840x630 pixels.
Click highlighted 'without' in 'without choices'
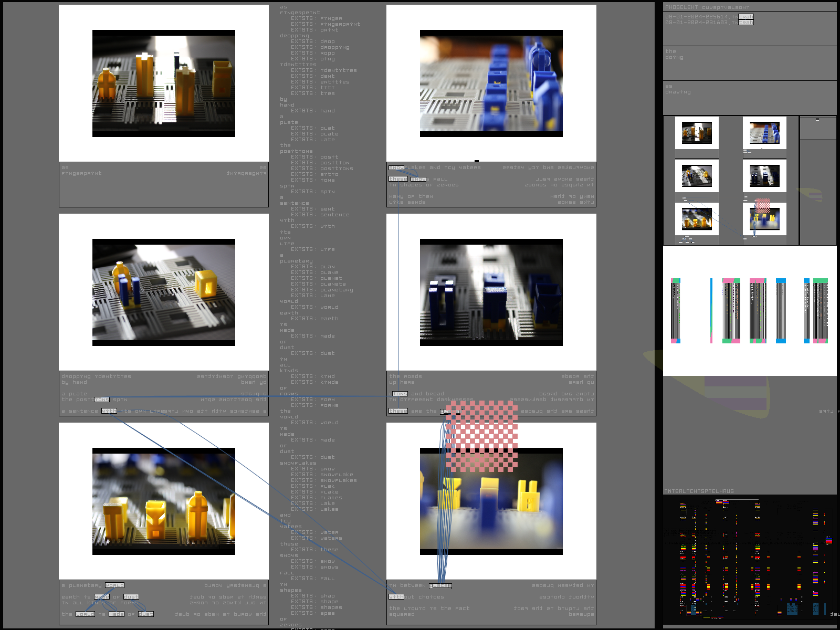(396, 597)
